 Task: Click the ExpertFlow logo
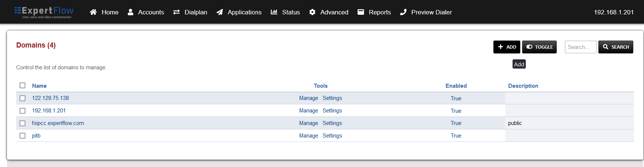(44, 12)
